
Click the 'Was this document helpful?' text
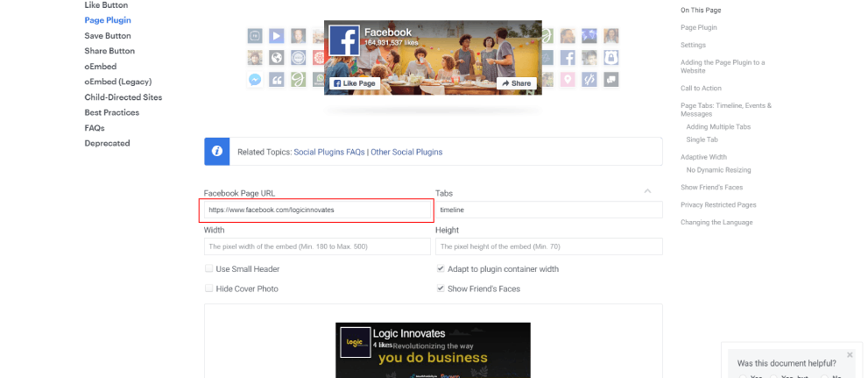click(787, 364)
